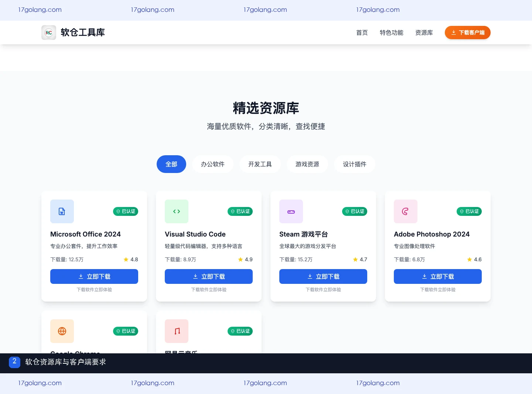The width and height of the screenshot is (532, 394).
Task: Go to 首页 in the navigation
Action: pos(362,33)
